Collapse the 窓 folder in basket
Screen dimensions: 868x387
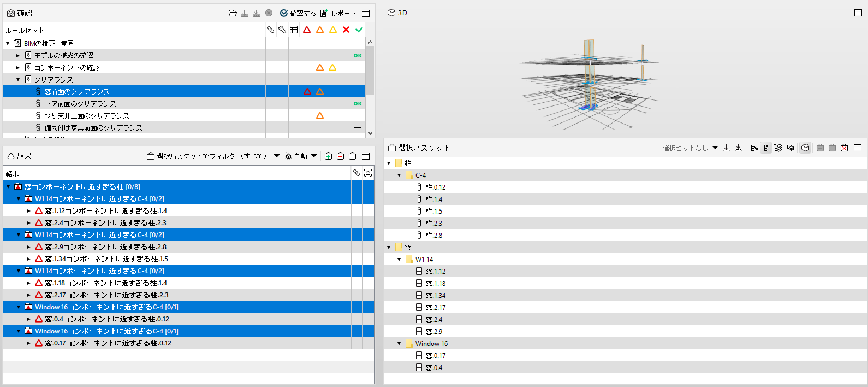389,247
